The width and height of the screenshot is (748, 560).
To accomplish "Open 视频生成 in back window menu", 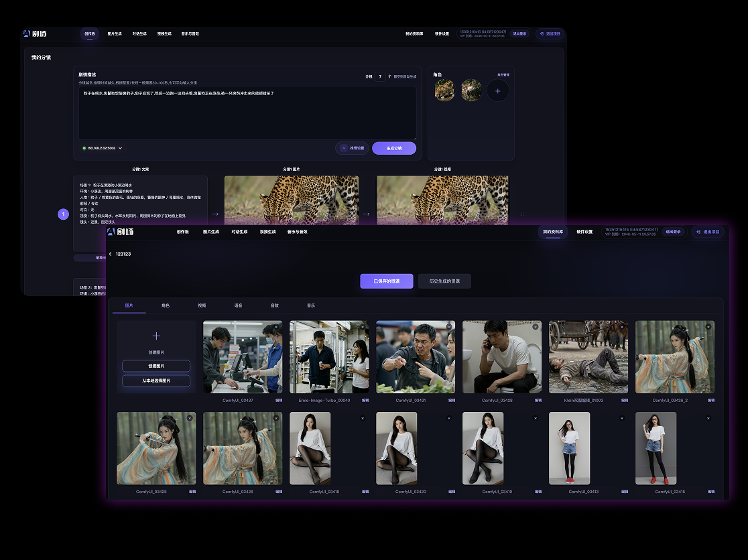I will coord(164,34).
